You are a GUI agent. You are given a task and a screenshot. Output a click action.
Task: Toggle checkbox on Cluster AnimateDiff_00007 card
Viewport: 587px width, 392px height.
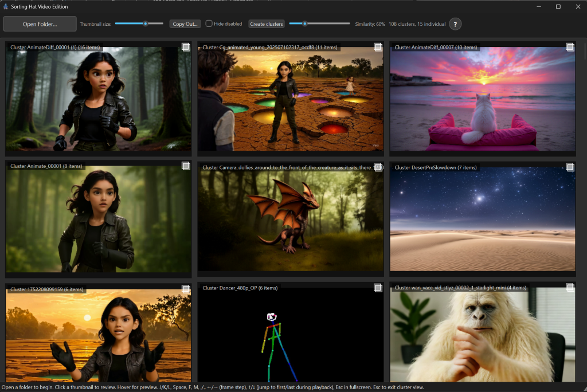point(570,47)
